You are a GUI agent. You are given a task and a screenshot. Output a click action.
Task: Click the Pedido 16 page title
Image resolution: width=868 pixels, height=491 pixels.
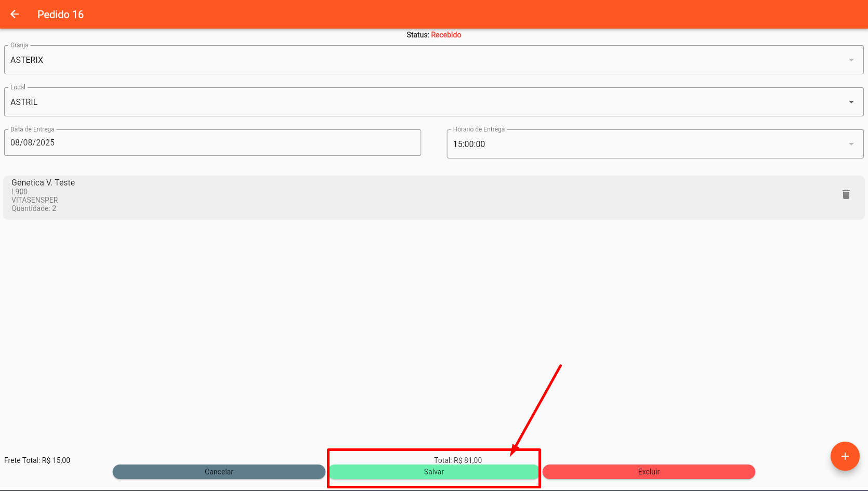pyautogui.click(x=60, y=15)
